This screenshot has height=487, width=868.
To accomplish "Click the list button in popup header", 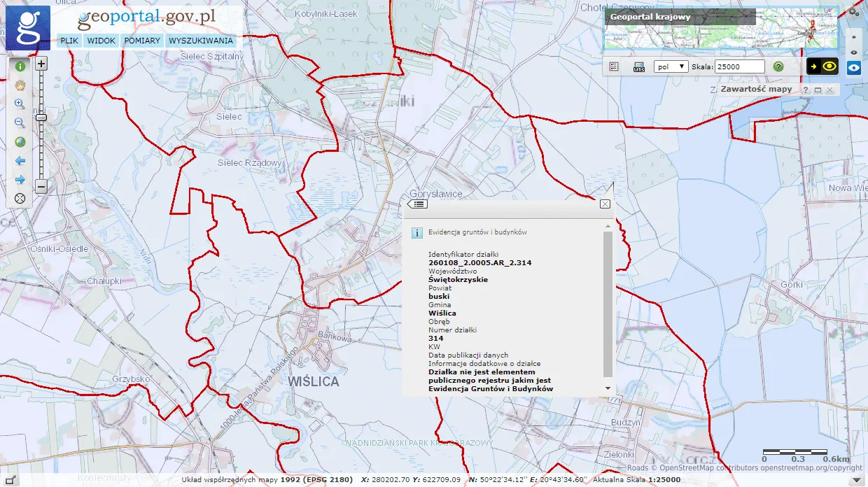I will pyautogui.click(x=419, y=204).
